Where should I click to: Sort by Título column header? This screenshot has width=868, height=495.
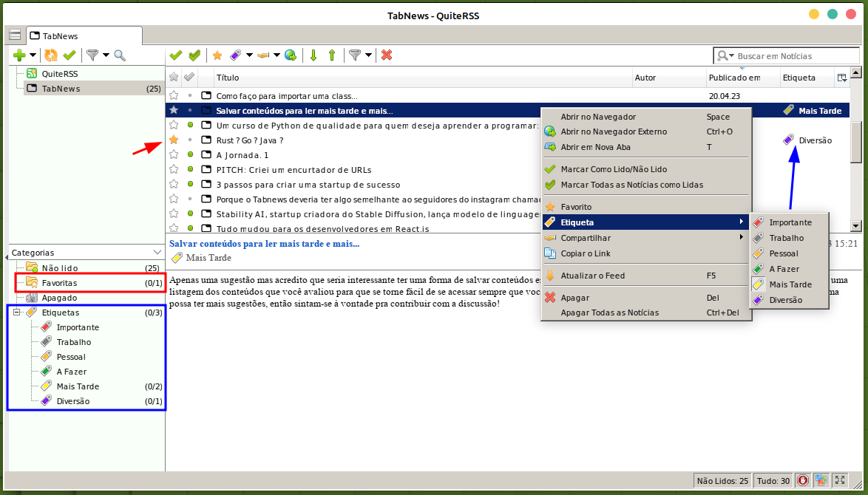(x=423, y=78)
